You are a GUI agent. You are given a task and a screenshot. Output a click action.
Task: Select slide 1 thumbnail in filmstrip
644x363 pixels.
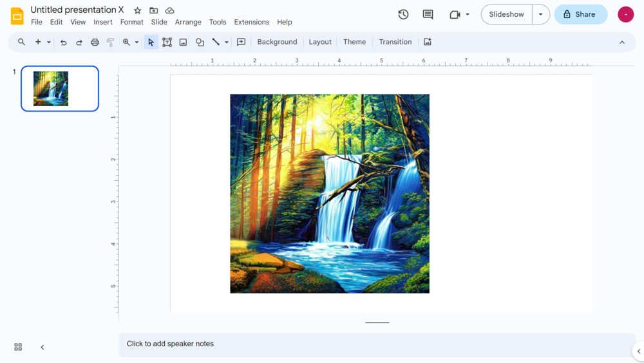(60, 89)
